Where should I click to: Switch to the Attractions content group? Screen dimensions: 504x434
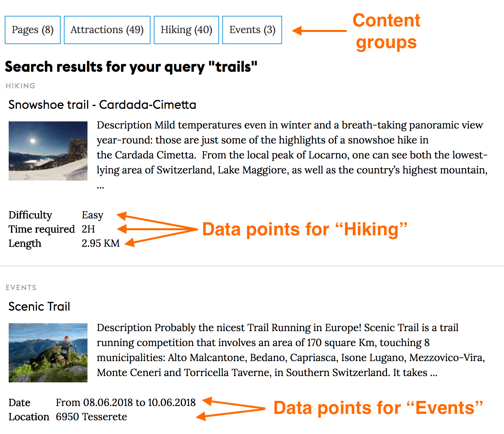(107, 30)
